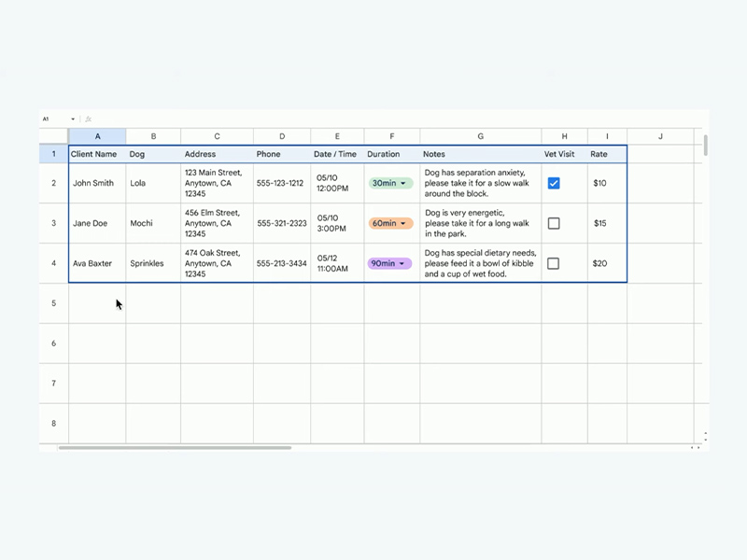Select phone number 555-123-1212
The width and height of the screenshot is (747, 560).
[282, 183]
